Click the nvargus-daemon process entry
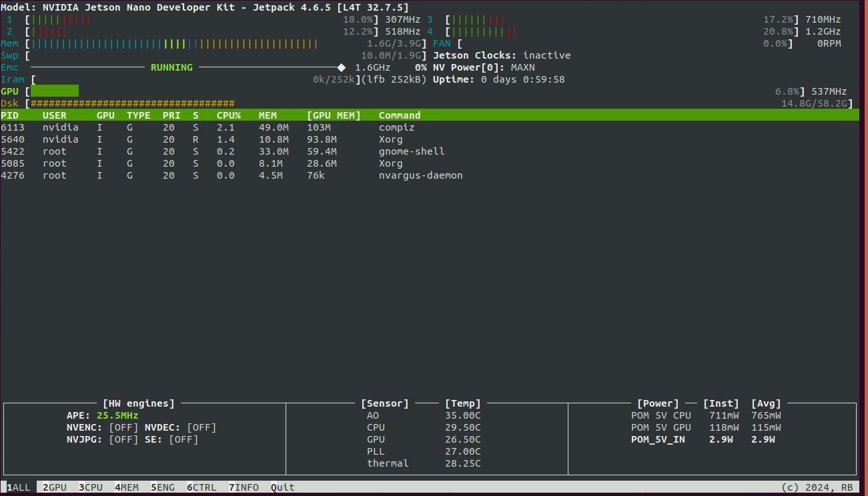This screenshot has width=868, height=496. coord(420,175)
